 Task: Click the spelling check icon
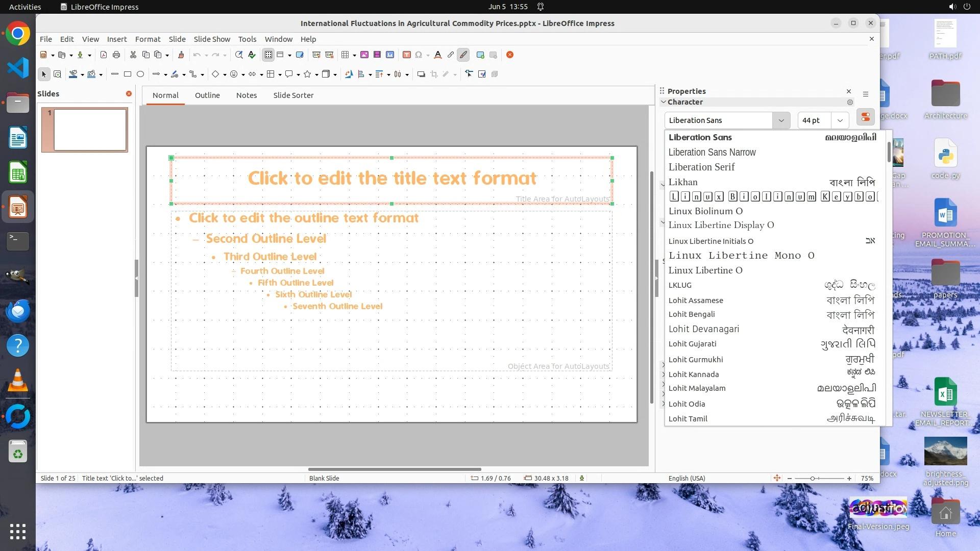(x=252, y=55)
